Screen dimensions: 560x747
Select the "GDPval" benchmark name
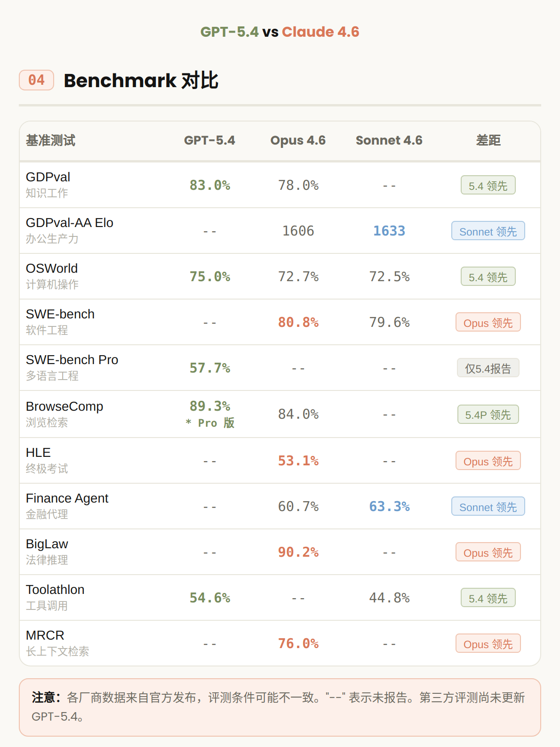tap(48, 177)
